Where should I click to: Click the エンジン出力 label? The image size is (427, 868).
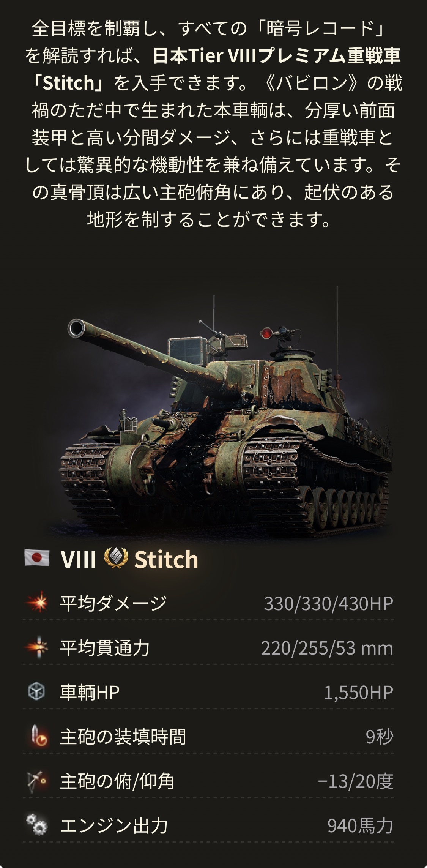coord(113,826)
